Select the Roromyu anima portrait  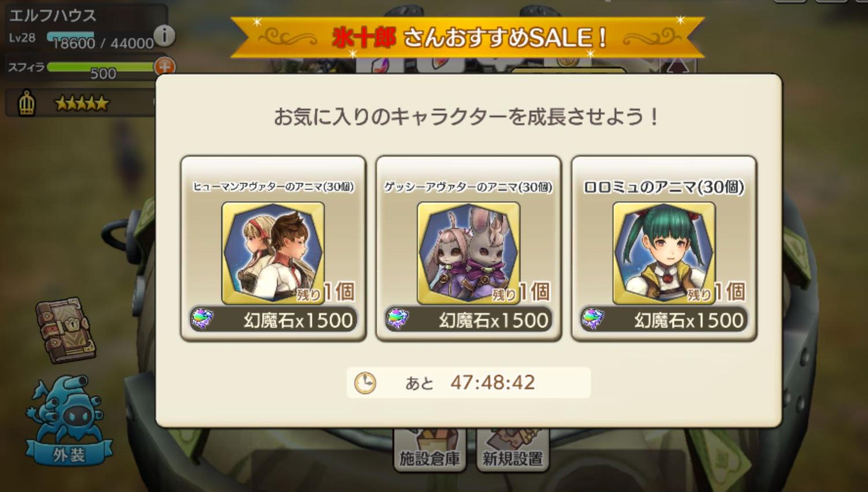(x=664, y=253)
